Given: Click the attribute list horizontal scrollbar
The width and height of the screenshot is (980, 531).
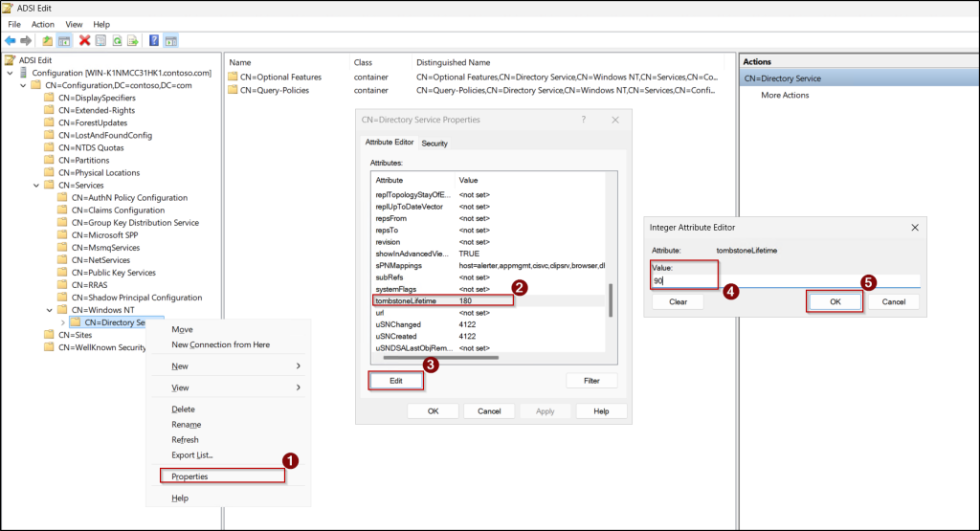Looking at the screenshot, I should pyautogui.click(x=441, y=358).
